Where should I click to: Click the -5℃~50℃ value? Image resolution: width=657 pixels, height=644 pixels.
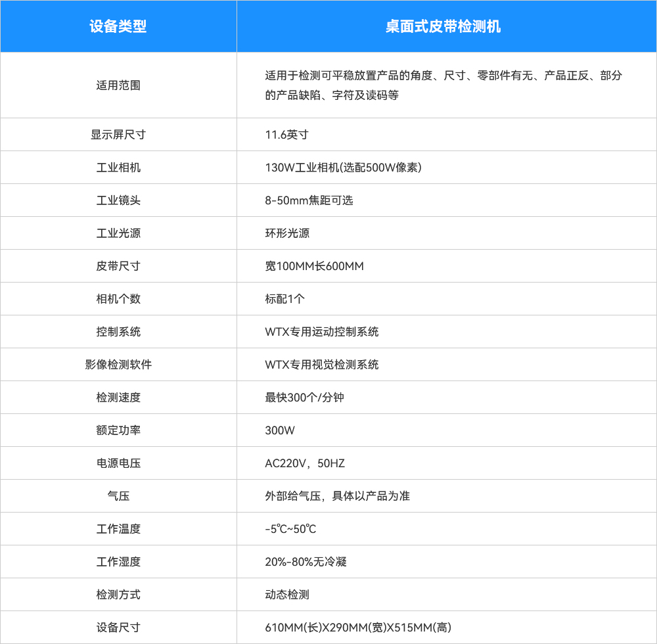pyautogui.click(x=290, y=529)
